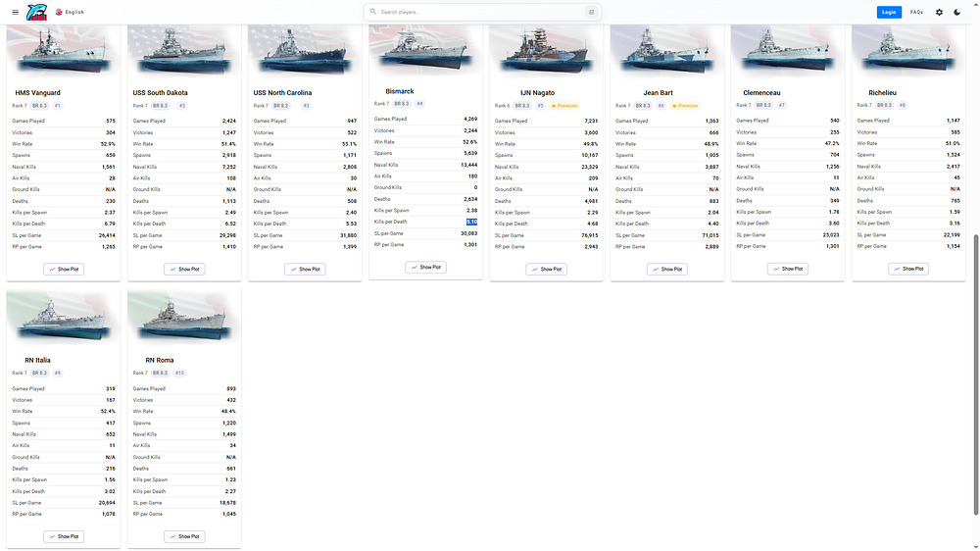Show Plot for Jean Bart
This screenshot has height=551, width=980.
(666, 269)
